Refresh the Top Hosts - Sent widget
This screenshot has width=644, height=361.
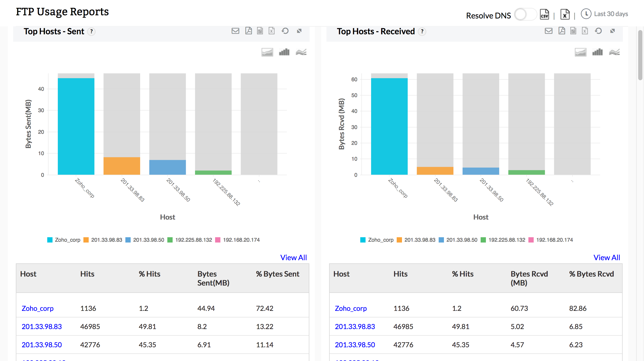[x=285, y=31]
